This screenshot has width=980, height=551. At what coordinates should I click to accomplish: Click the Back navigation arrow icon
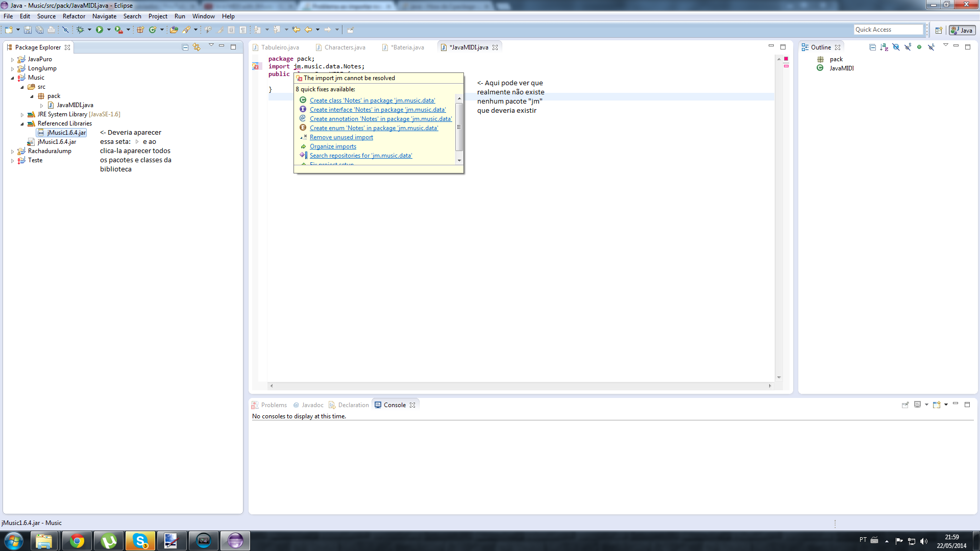tap(308, 30)
